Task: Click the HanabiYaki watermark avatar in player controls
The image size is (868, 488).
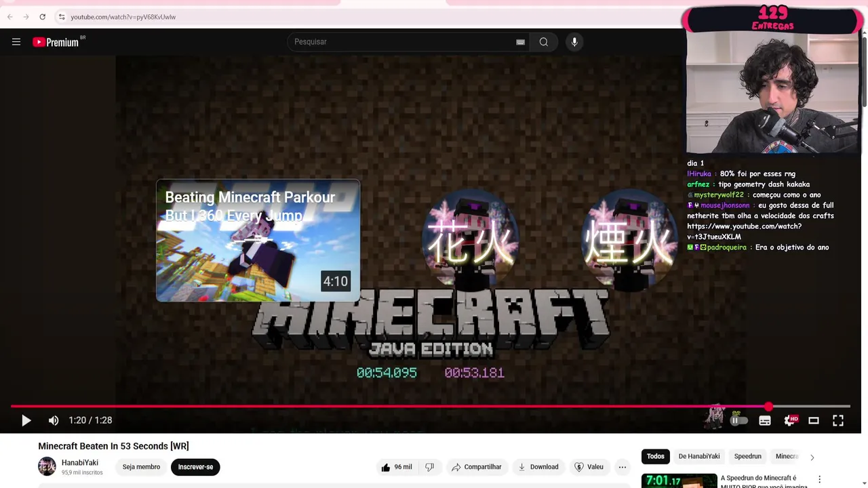Action: click(x=713, y=418)
